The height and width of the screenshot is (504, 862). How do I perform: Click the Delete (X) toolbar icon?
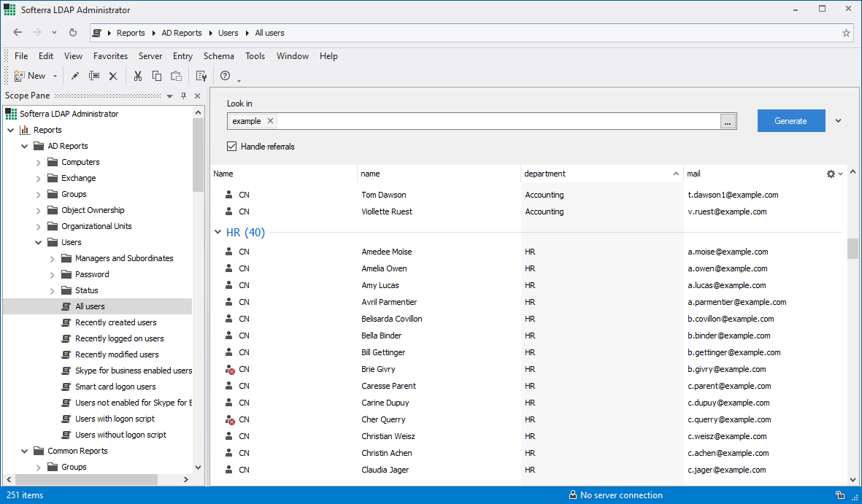[113, 76]
